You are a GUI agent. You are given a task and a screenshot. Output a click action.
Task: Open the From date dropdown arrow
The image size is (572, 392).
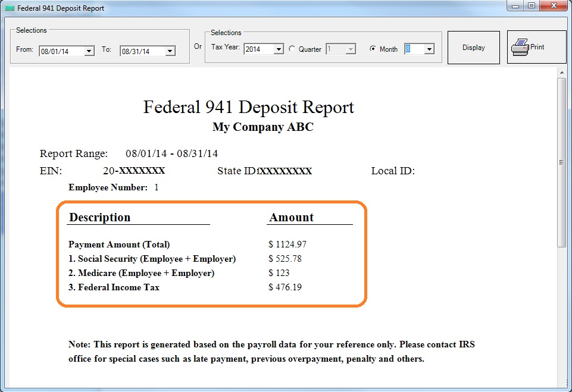pyautogui.click(x=89, y=51)
